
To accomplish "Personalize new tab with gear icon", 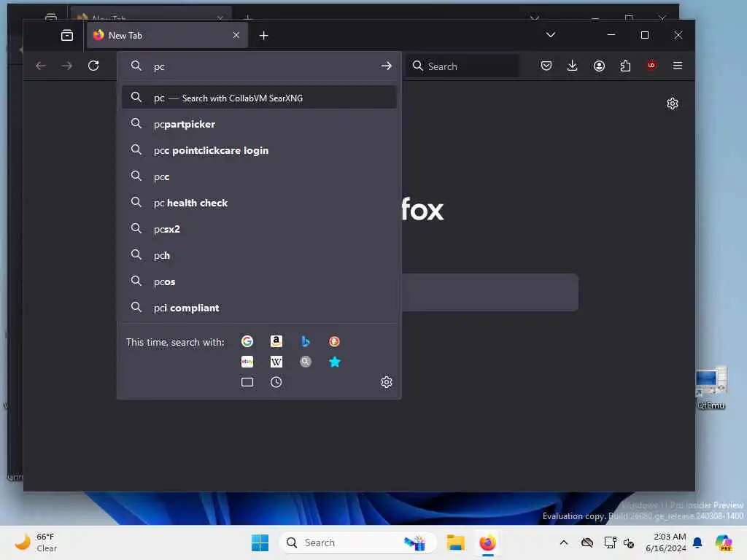I will (672, 104).
